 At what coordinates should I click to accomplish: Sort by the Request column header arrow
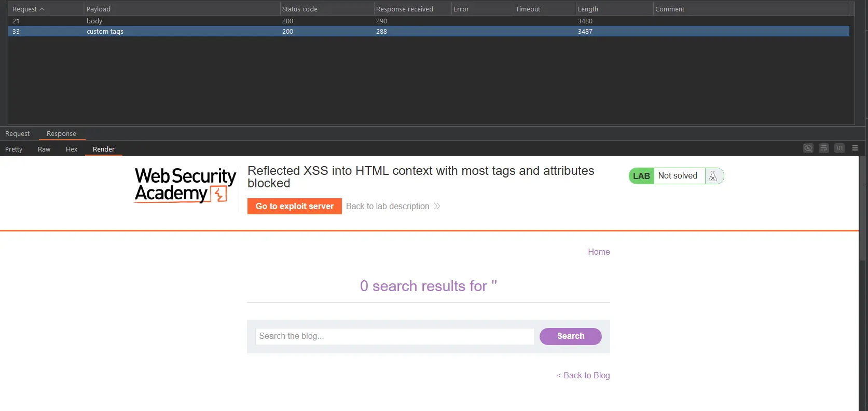click(x=42, y=9)
